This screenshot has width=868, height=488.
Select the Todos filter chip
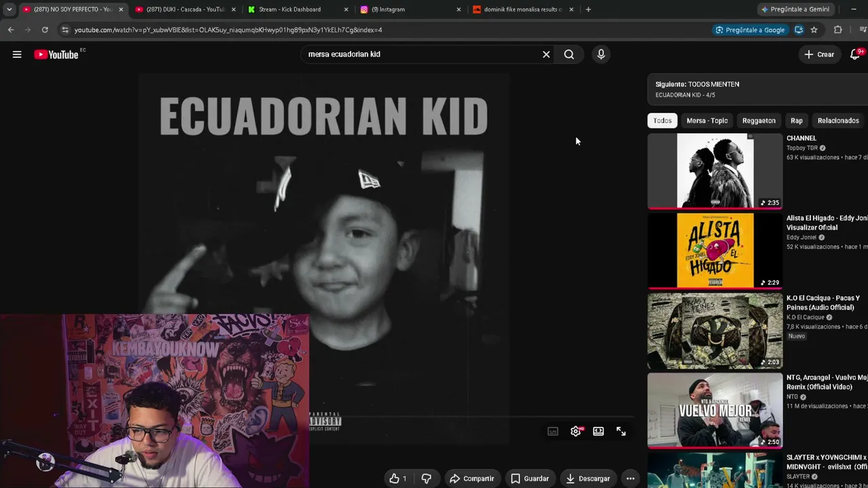[x=663, y=121]
